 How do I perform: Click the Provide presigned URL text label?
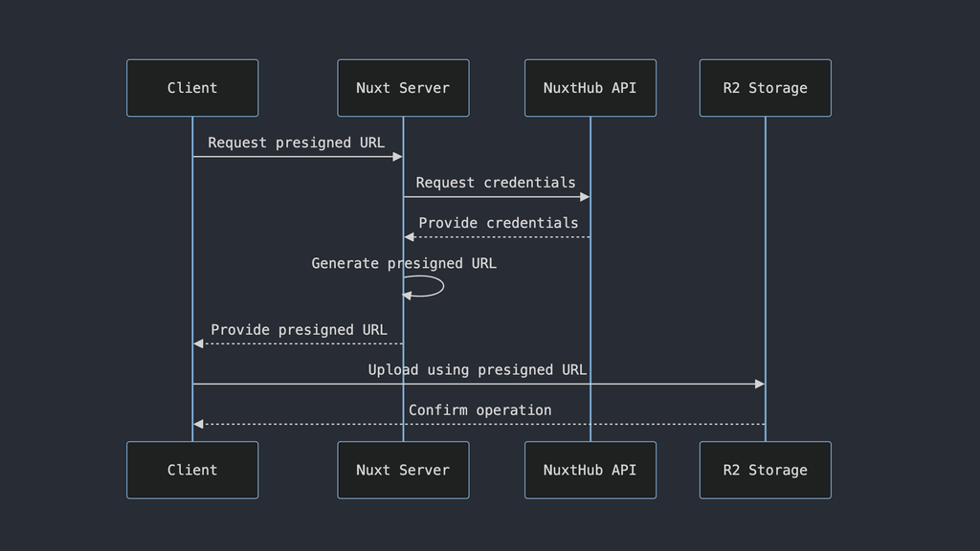[298, 329]
